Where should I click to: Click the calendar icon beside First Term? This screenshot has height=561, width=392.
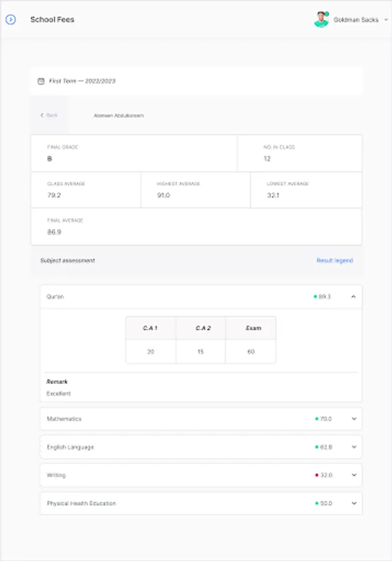[x=41, y=81]
